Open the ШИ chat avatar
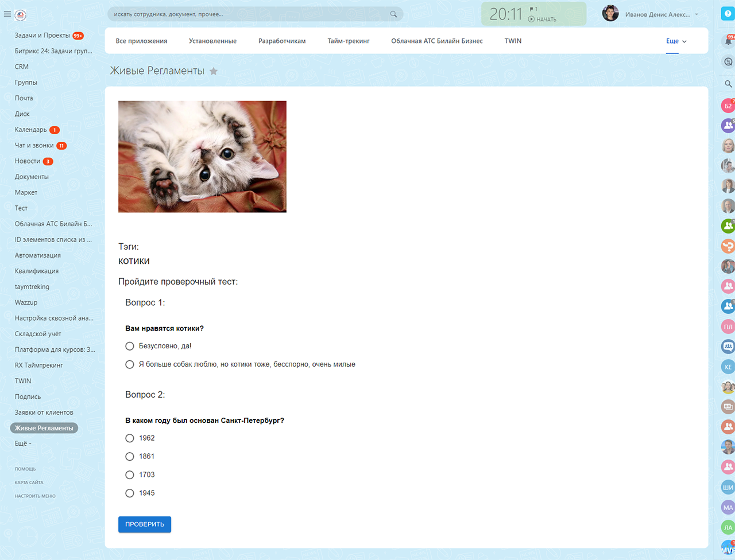 (x=728, y=487)
